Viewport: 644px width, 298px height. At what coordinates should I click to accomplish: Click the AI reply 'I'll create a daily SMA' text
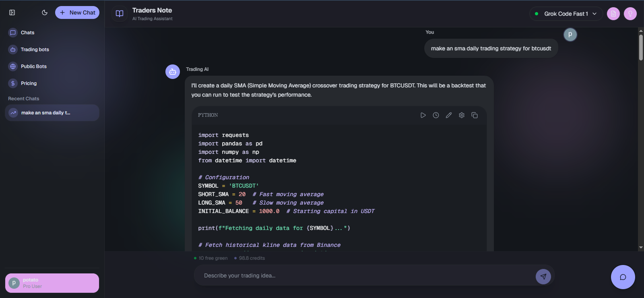pyautogui.click(x=339, y=90)
